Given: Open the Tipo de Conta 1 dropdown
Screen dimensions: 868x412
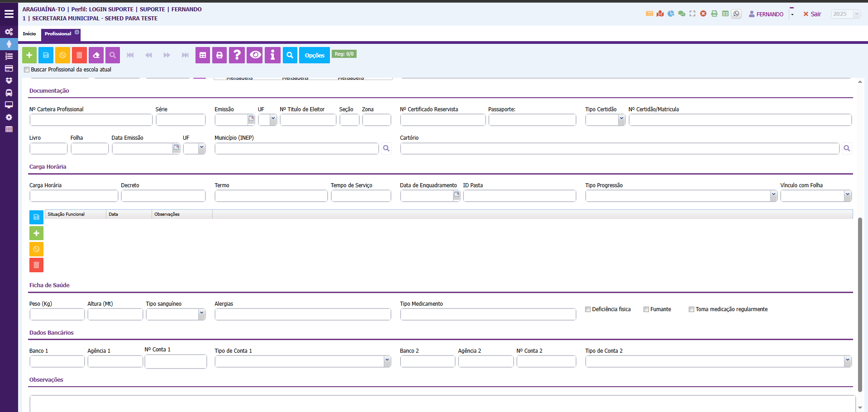Looking at the screenshot, I should (387, 361).
